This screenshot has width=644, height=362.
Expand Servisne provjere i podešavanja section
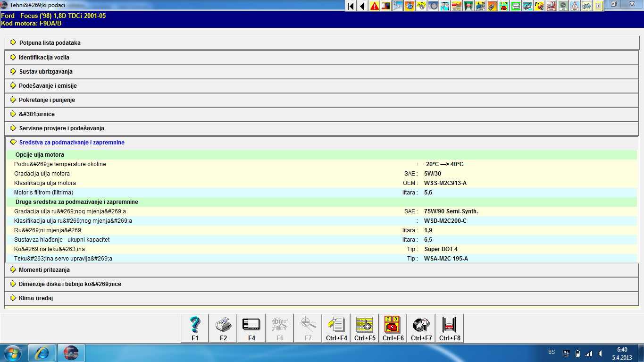(x=322, y=128)
